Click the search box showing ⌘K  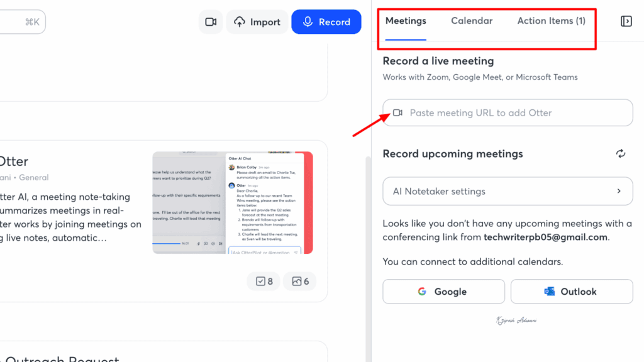click(22, 22)
